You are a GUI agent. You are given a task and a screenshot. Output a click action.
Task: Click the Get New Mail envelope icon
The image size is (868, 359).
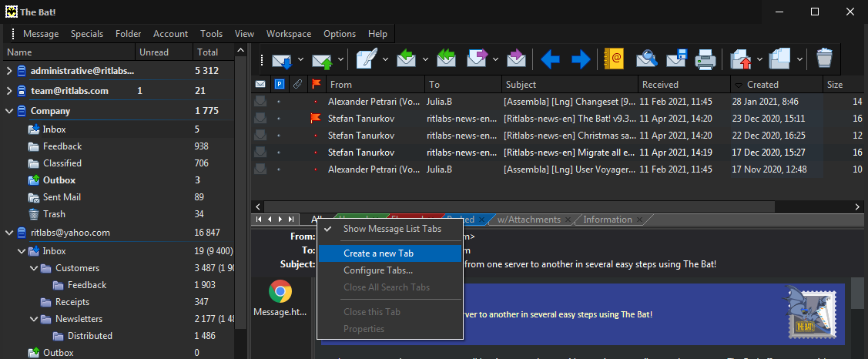282,59
